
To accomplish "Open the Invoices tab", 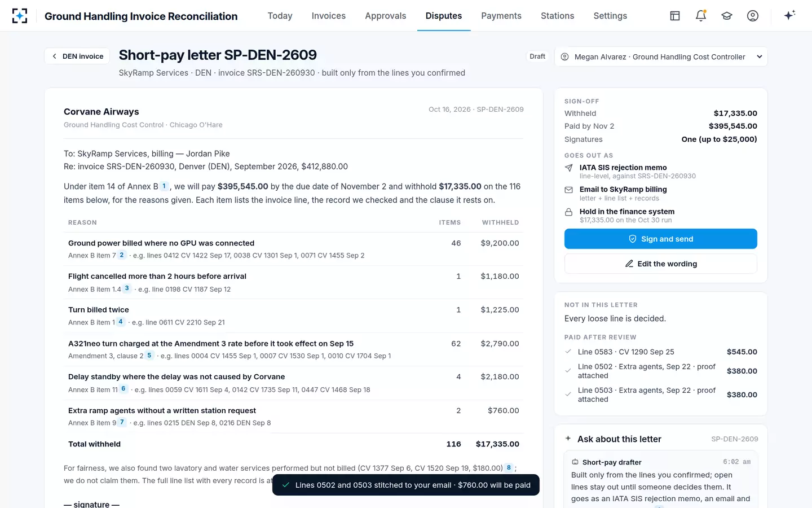I will [329, 16].
